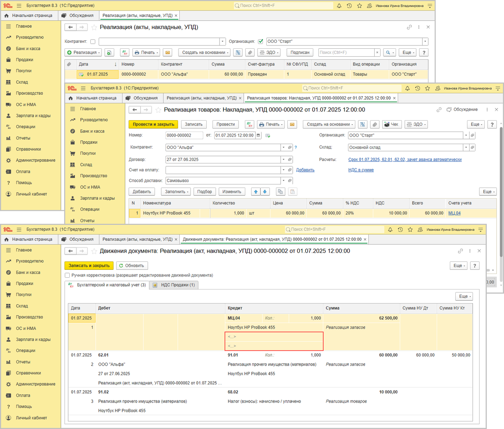Open Еще menu in movements window
This screenshot has height=429, width=504.
click(x=459, y=266)
